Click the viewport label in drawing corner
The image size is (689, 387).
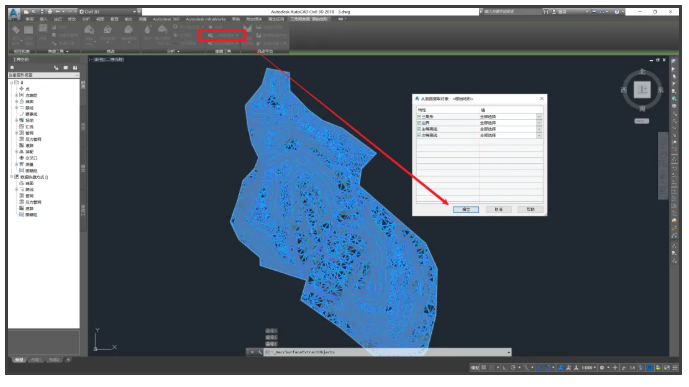click(x=107, y=59)
